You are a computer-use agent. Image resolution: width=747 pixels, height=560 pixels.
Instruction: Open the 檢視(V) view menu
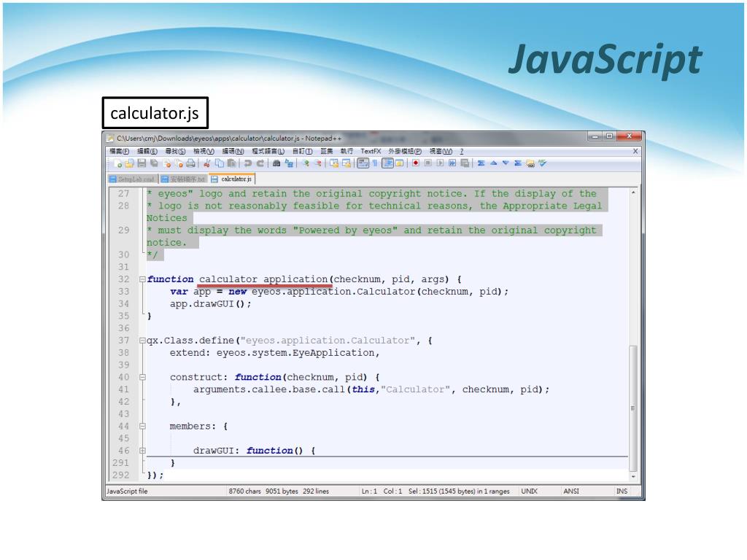click(x=204, y=151)
